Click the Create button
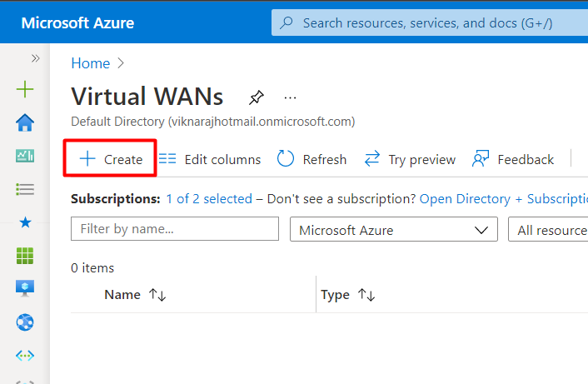This screenshot has height=384, width=588. (111, 159)
